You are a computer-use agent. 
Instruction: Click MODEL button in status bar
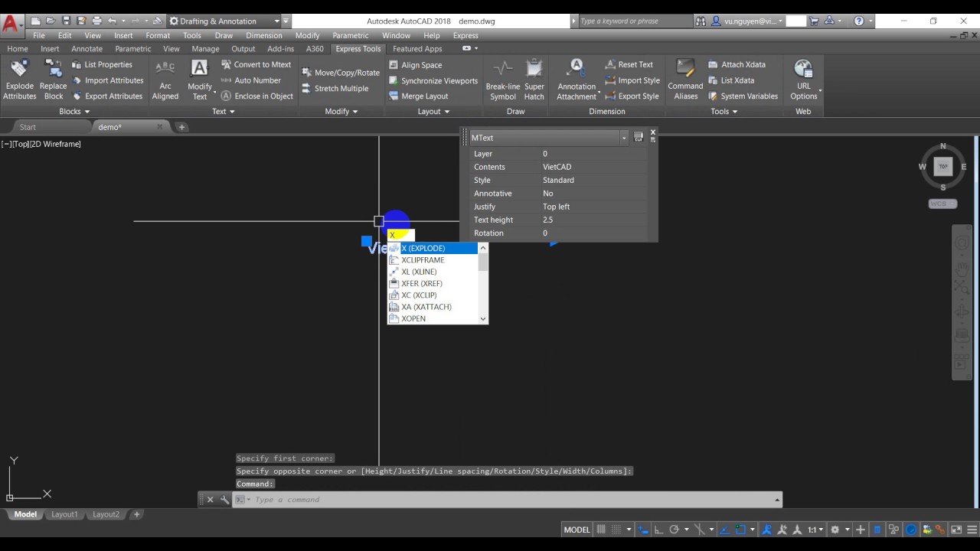(x=577, y=530)
